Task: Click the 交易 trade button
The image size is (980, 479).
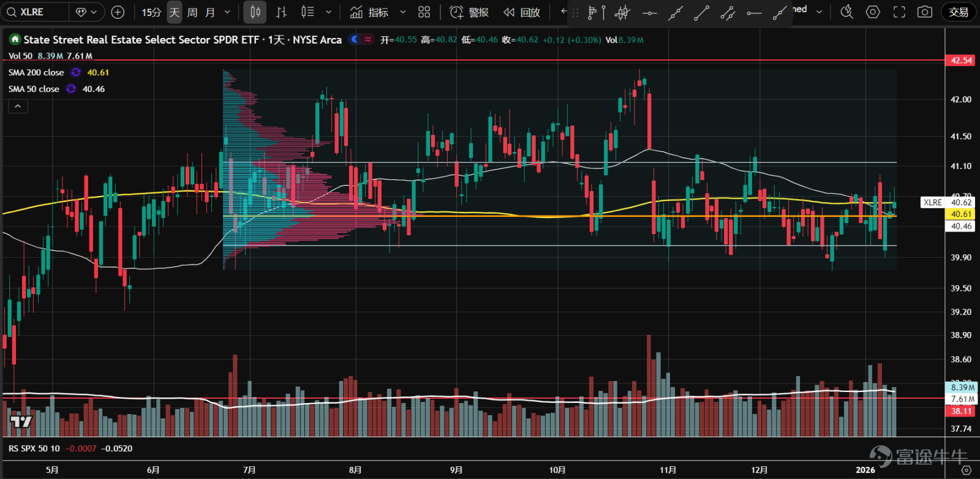Action: 959,12
